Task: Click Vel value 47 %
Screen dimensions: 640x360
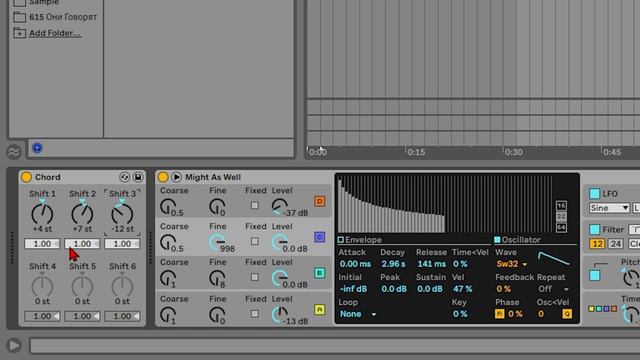Action: click(462, 289)
